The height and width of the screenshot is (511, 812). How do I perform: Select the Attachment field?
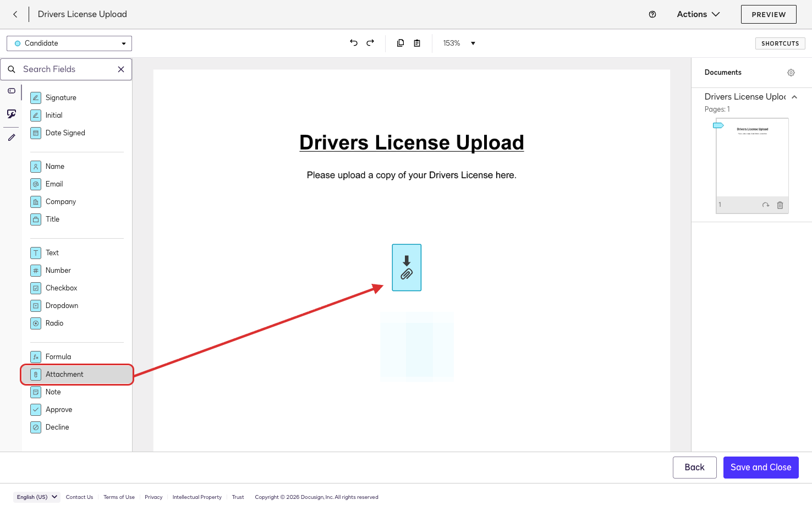(x=77, y=375)
